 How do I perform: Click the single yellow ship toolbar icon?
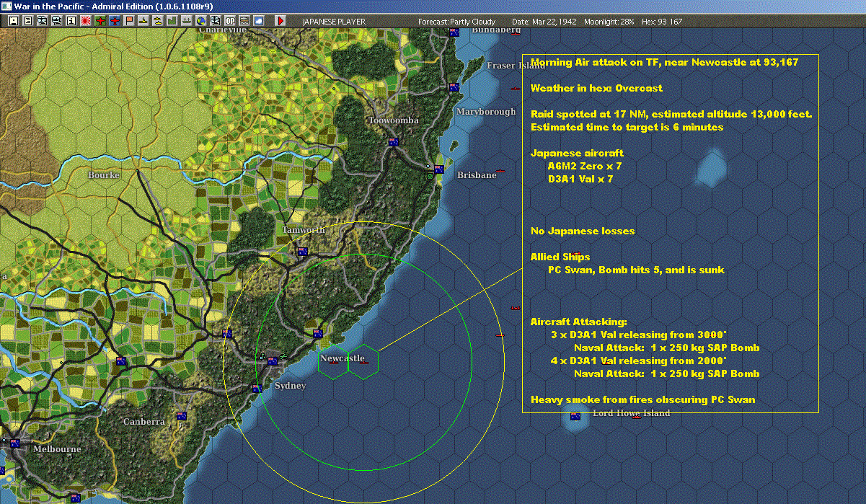[143, 22]
